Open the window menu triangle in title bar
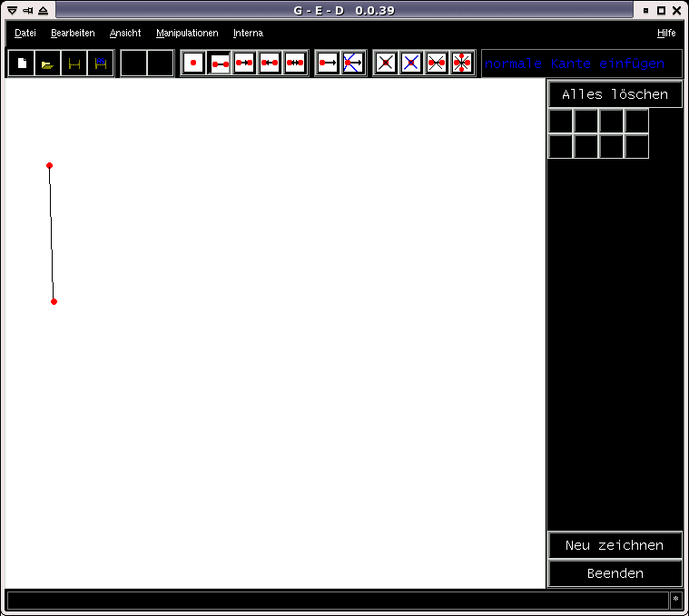This screenshot has width=689, height=616. click(13, 11)
